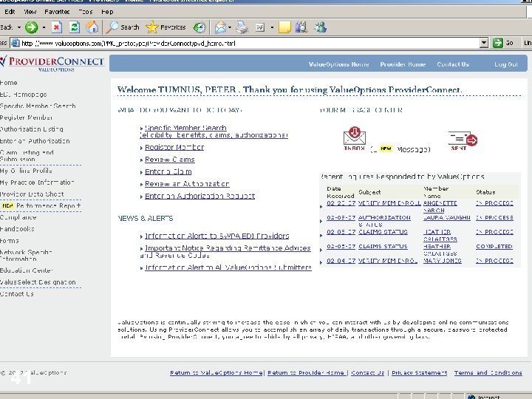Click the Go button beside address bar
532x399 pixels.
(x=503, y=43)
